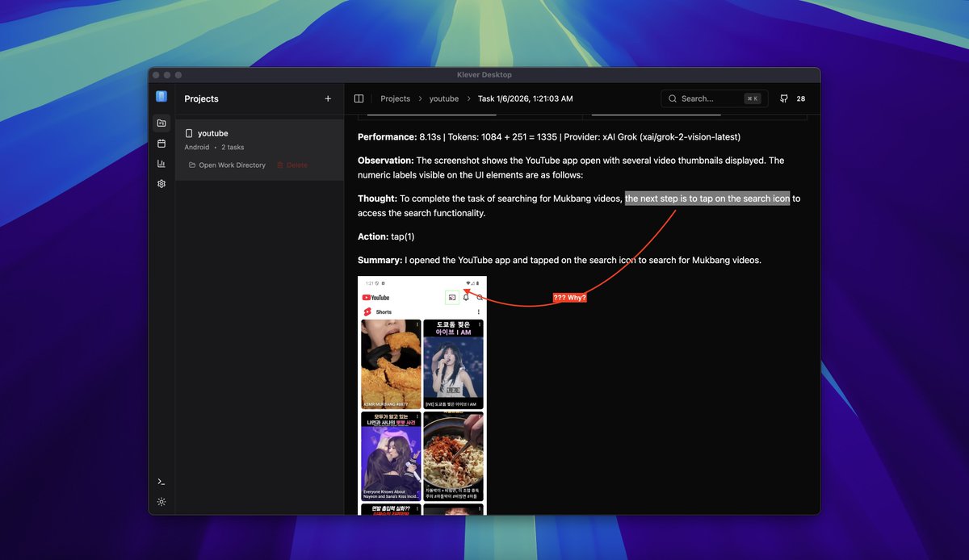The image size is (969, 560).
Task: Click highlighted text about tapping search icon
Action: (707, 199)
